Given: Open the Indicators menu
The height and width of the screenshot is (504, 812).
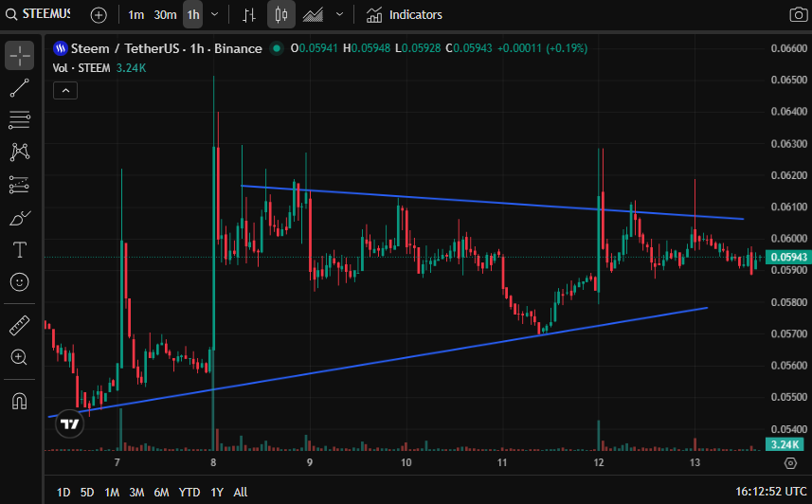Looking at the screenshot, I should click(405, 15).
